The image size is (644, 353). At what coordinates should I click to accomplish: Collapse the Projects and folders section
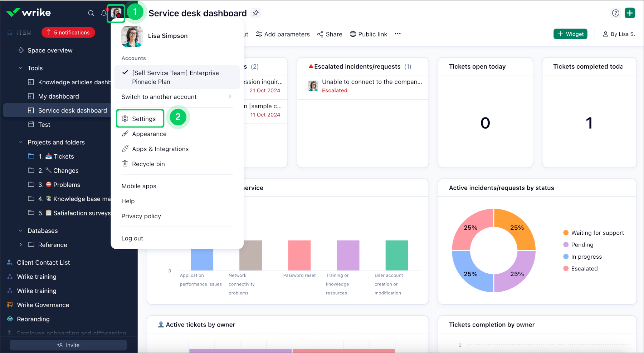20,142
